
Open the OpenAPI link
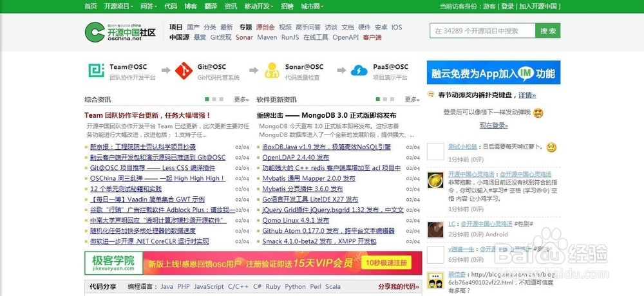[345, 37]
